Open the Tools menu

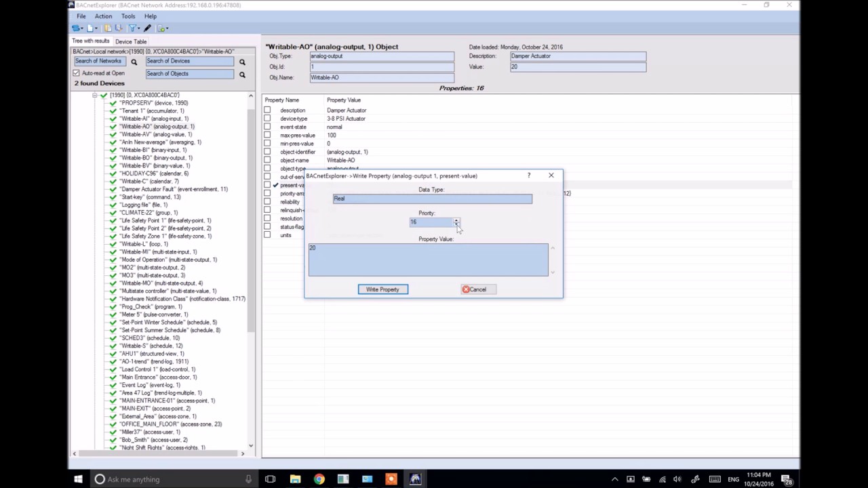[127, 16]
